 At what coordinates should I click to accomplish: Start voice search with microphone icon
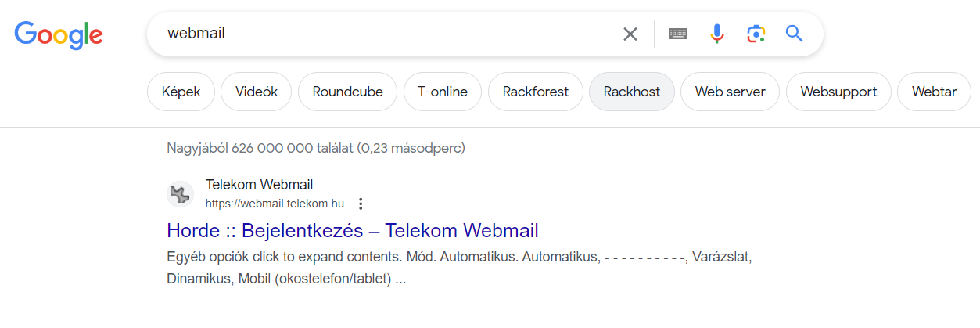pos(717,34)
